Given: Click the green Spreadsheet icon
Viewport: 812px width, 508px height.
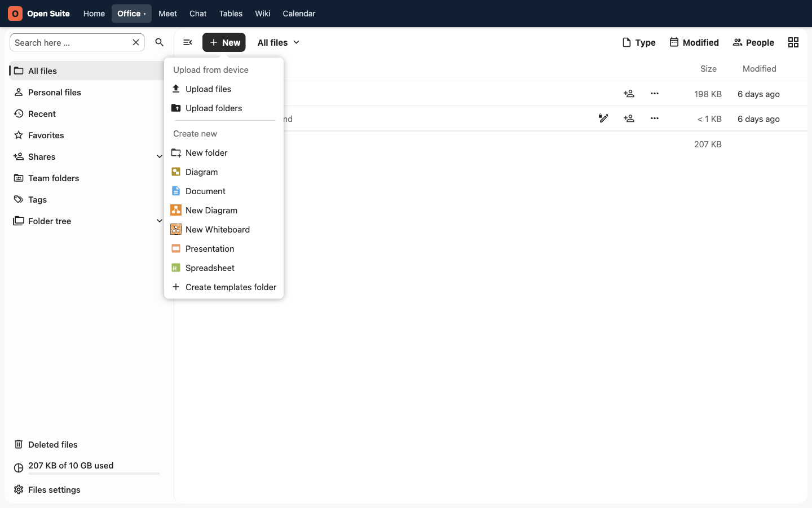Looking at the screenshot, I should [x=176, y=268].
